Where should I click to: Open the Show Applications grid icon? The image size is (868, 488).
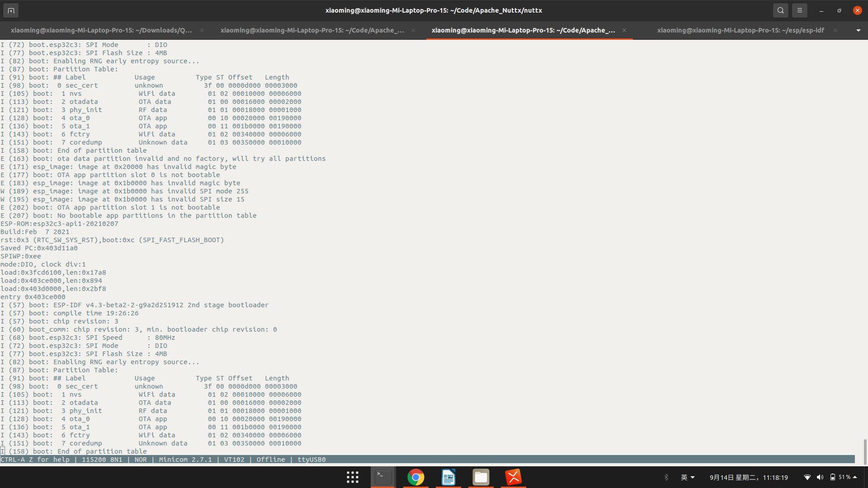point(353,477)
